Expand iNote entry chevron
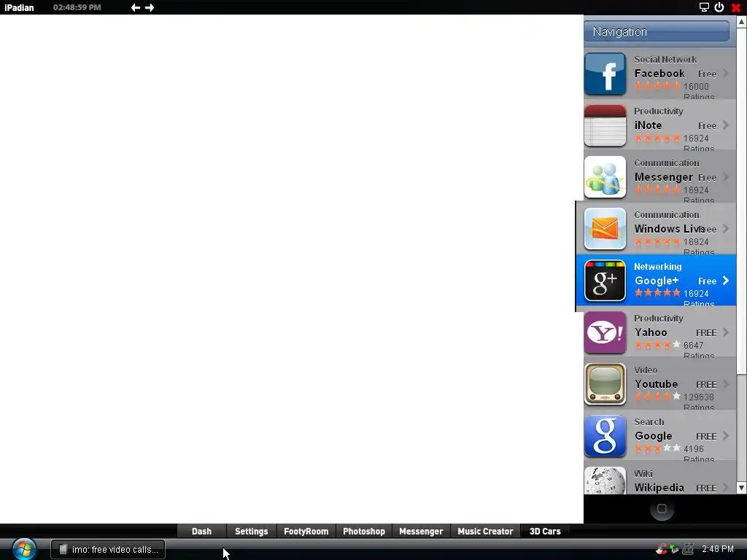The width and height of the screenshot is (747, 560). click(726, 125)
